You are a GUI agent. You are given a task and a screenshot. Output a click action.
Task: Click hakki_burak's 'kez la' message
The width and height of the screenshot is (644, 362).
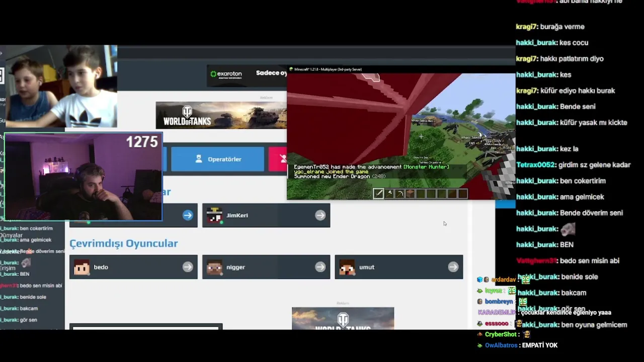coord(547,149)
